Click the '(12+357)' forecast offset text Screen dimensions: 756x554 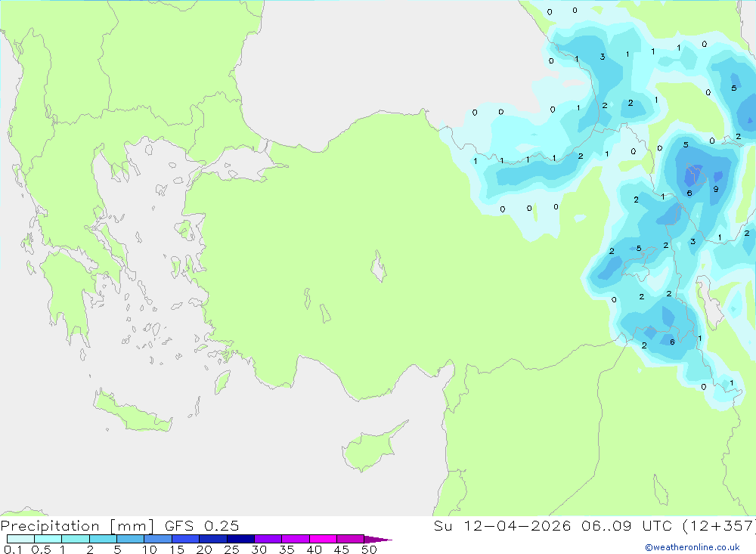[719, 526]
